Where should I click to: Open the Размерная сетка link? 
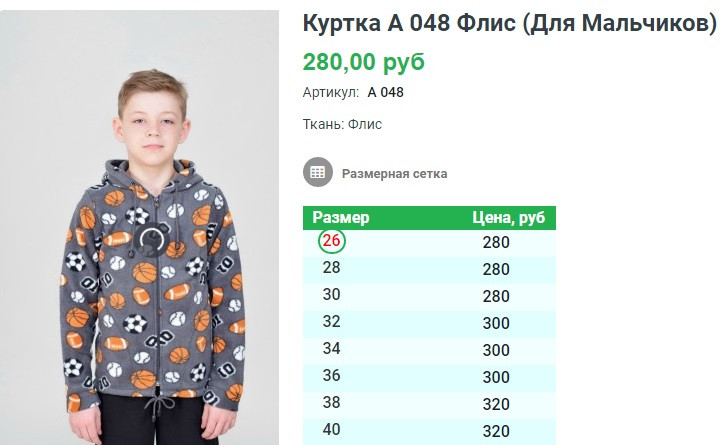coord(395,174)
